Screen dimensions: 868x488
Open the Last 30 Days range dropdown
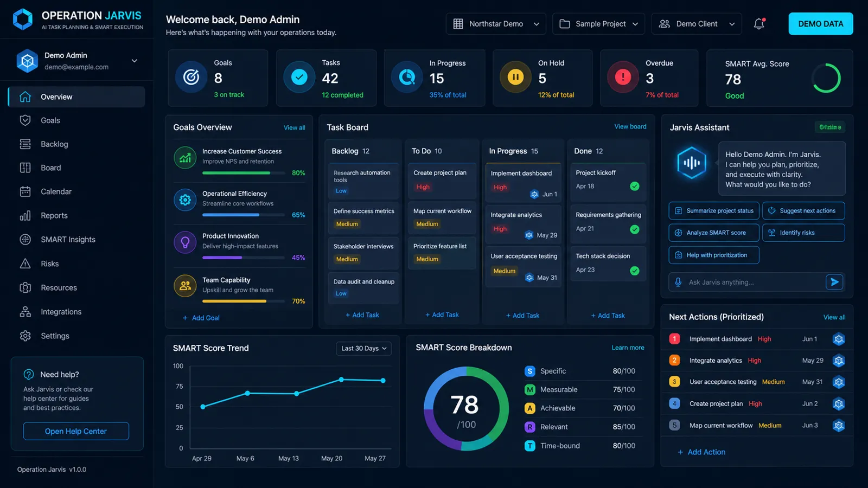tap(363, 349)
